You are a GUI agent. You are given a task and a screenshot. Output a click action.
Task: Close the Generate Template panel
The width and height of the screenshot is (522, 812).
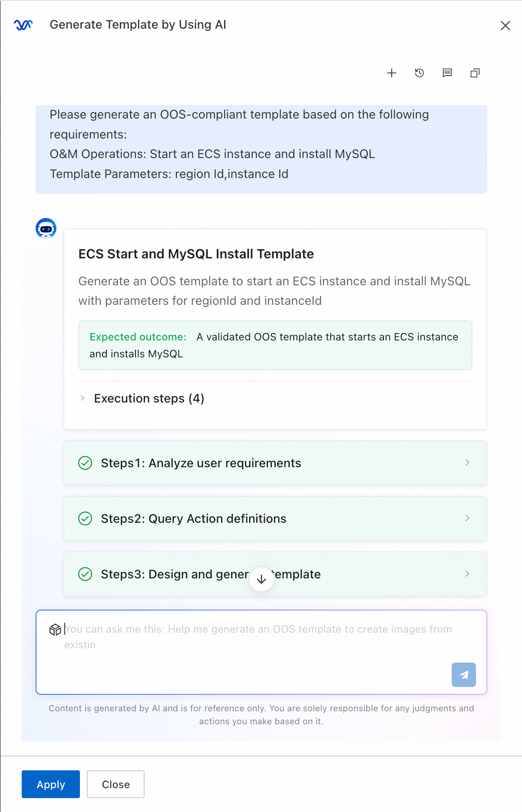pyautogui.click(x=505, y=26)
